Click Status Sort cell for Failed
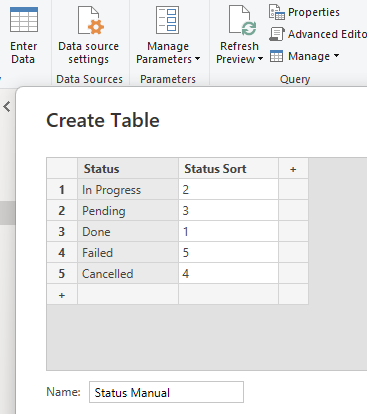This screenshot has width=367, height=414. [x=228, y=253]
